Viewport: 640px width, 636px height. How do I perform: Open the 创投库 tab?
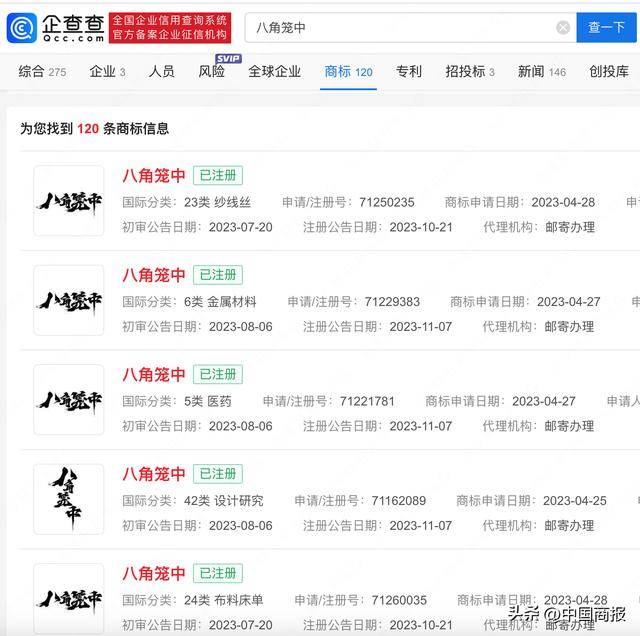(x=609, y=72)
